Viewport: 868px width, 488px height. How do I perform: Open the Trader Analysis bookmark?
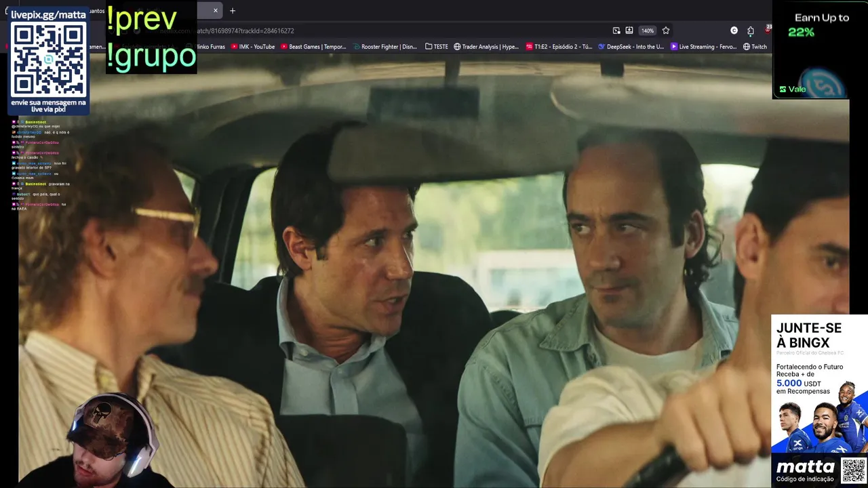click(x=486, y=47)
